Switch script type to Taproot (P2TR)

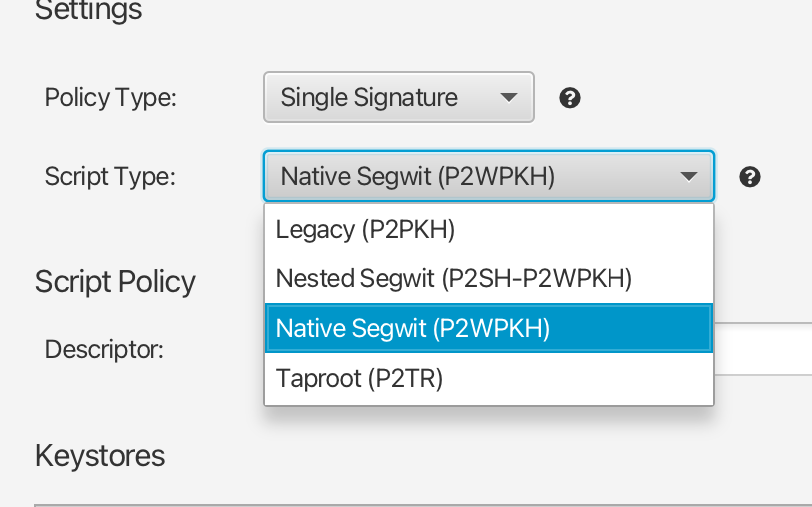coord(359,379)
